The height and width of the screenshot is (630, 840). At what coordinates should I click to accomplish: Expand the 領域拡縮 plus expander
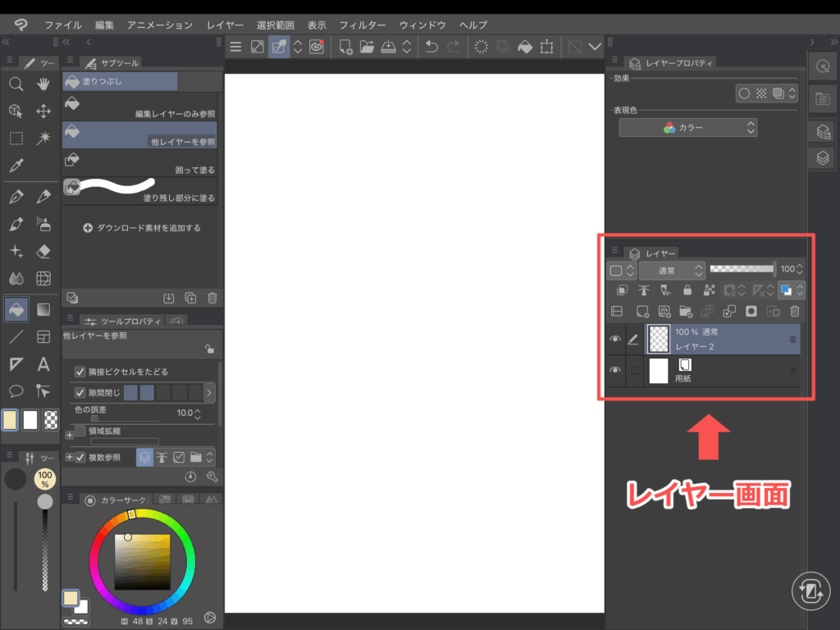[69, 435]
